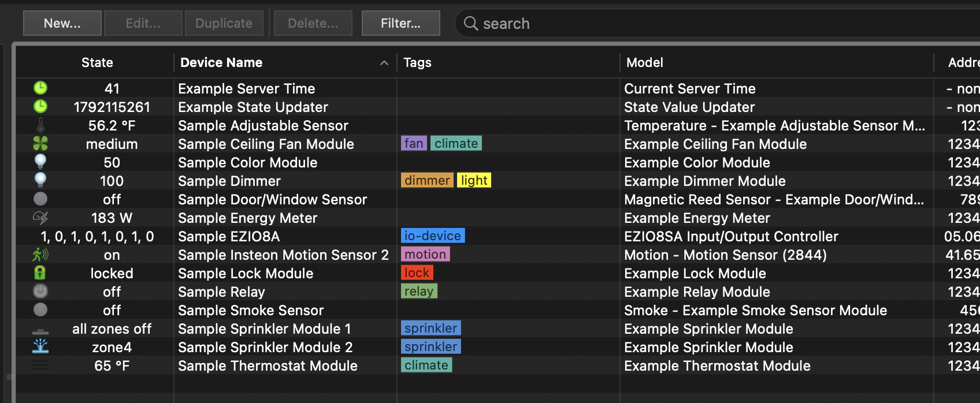Open the Filter... options
The image size is (980, 403).
pyautogui.click(x=401, y=23)
